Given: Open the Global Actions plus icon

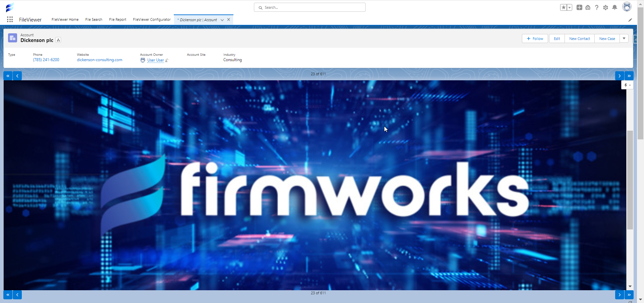Looking at the screenshot, I should click(579, 7).
